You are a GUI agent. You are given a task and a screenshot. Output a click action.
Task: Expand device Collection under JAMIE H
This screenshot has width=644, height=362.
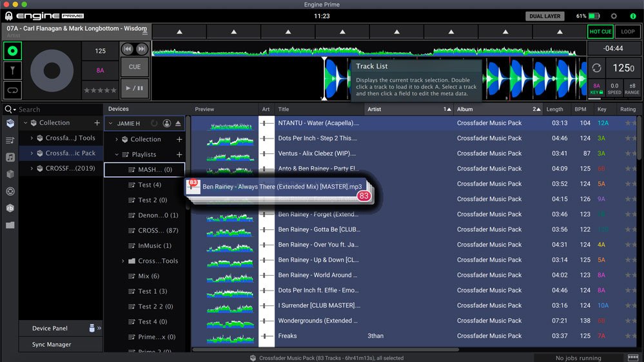117,139
